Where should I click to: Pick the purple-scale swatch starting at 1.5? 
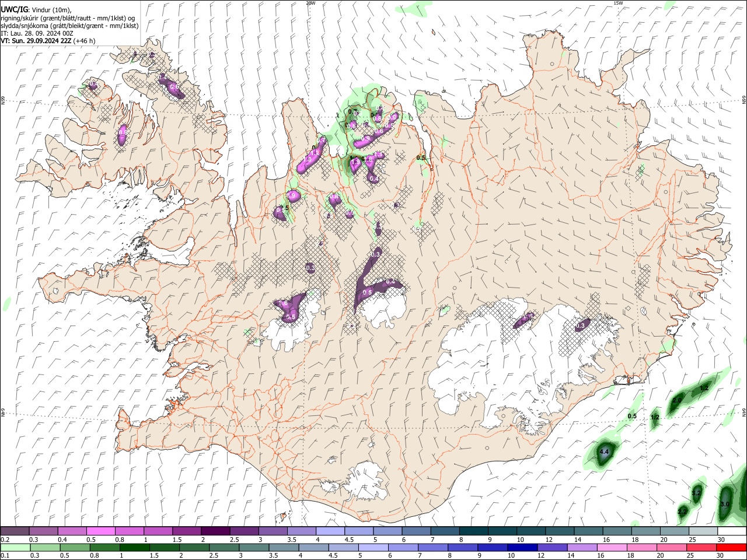click(x=186, y=531)
